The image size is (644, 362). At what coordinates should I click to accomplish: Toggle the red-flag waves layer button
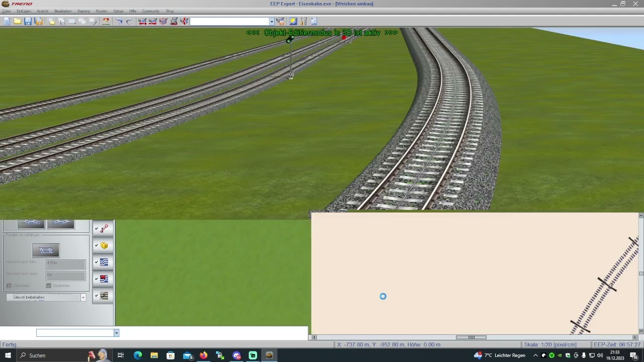pyautogui.click(x=103, y=279)
